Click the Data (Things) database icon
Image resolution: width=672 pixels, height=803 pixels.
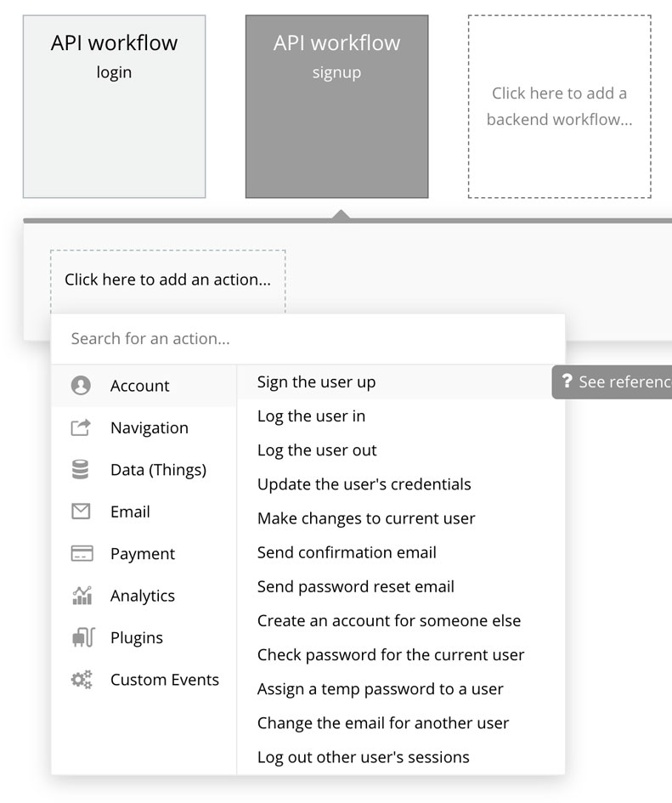point(81,470)
